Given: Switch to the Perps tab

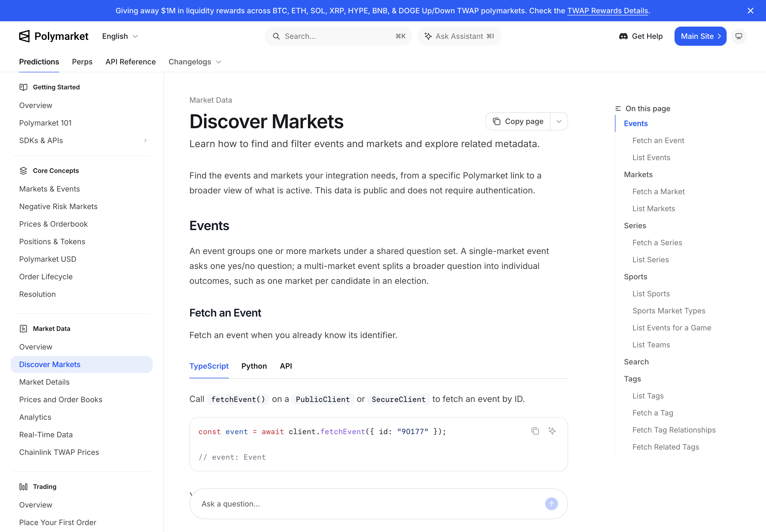Looking at the screenshot, I should (x=82, y=62).
